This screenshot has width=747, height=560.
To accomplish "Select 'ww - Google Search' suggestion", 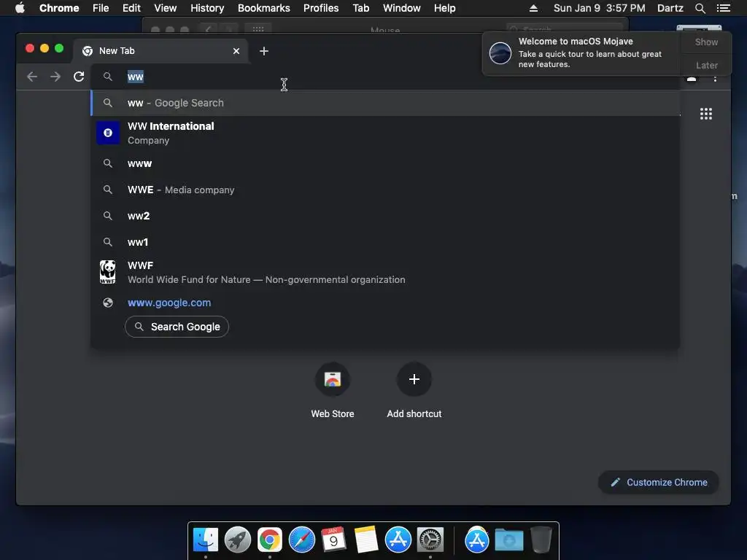I will tap(385, 103).
